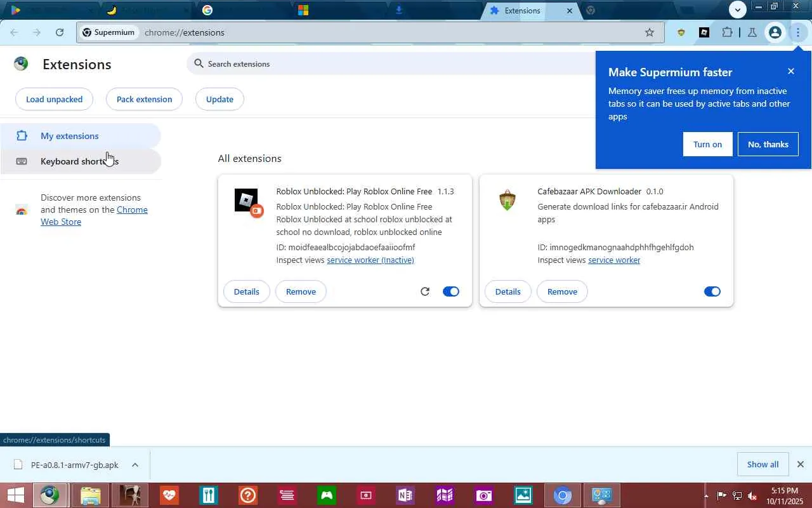Click the Extensions logo in the header
The width and height of the screenshot is (812, 508).
pos(21,63)
